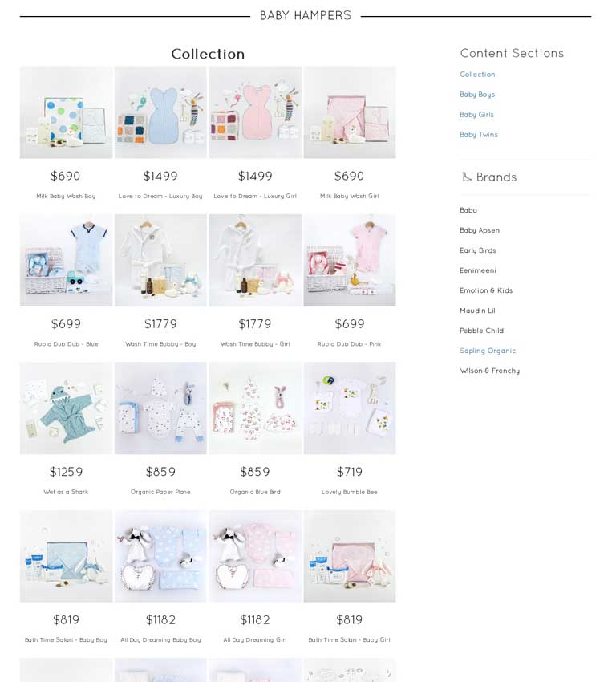616x682 pixels.
Task: Open Early Birds brand page
Action: pos(478,250)
